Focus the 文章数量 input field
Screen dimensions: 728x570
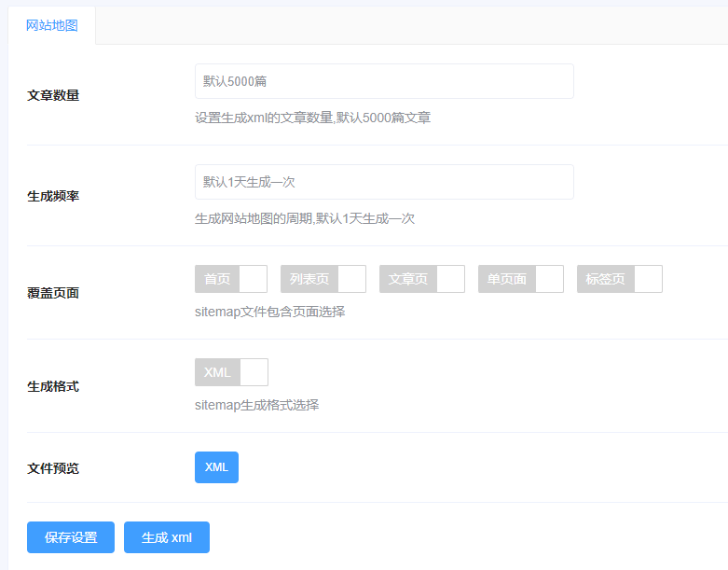click(x=384, y=81)
